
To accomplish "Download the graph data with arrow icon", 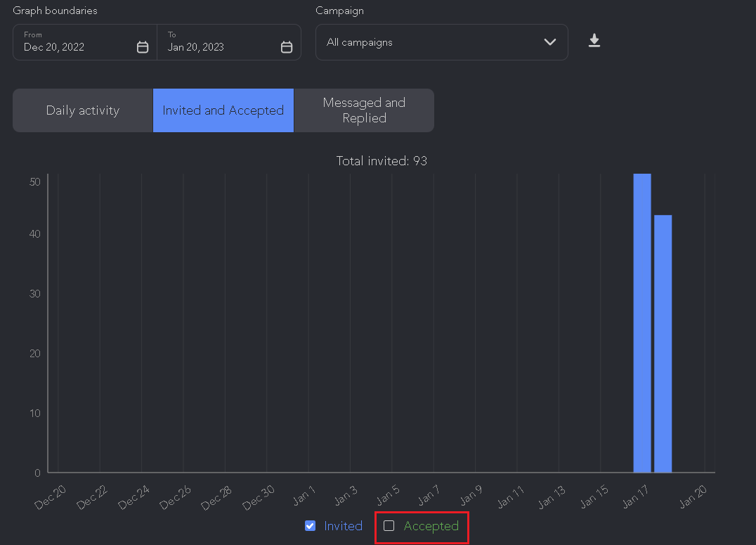I will coord(594,41).
